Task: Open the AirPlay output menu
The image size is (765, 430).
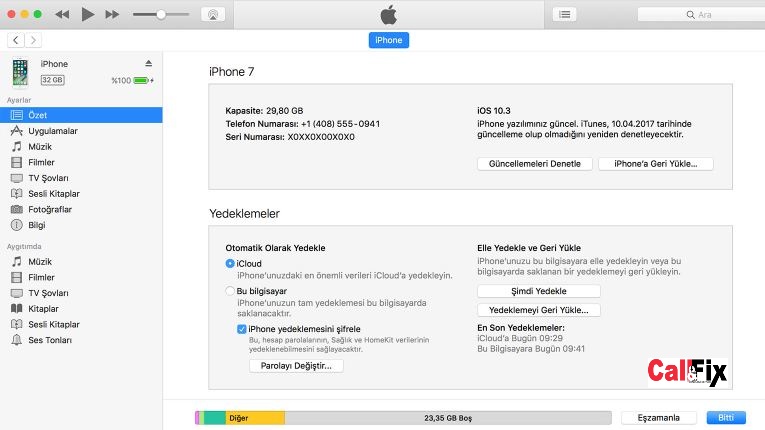Action: (213, 15)
